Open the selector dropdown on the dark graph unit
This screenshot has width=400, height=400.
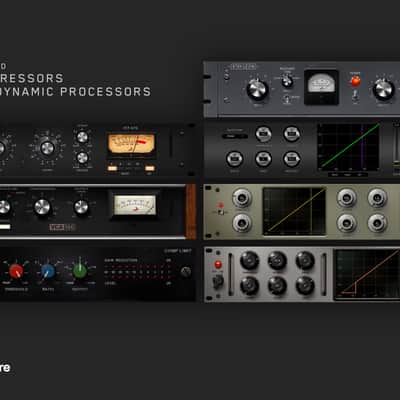click(x=235, y=136)
